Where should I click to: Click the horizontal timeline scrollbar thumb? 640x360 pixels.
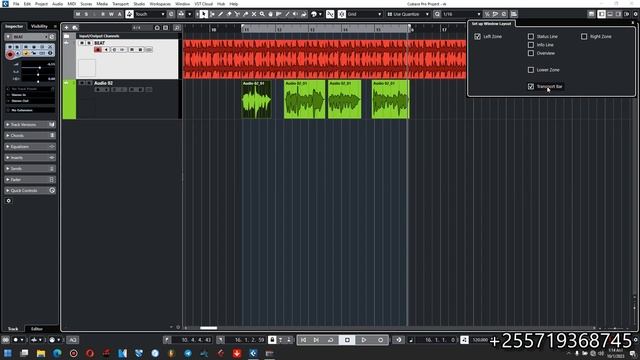tap(209, 328)
